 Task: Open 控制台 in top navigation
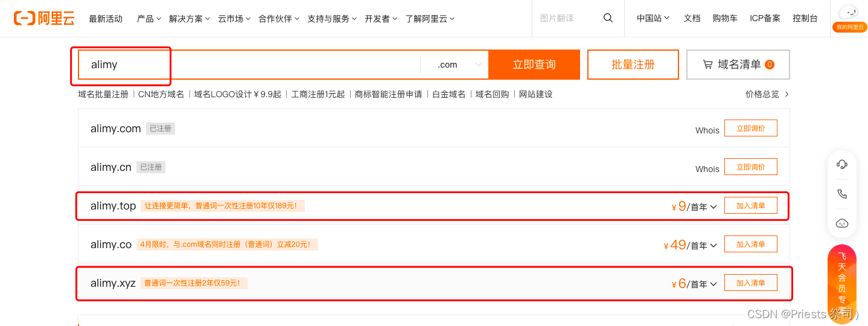click(x=805, y=18)
